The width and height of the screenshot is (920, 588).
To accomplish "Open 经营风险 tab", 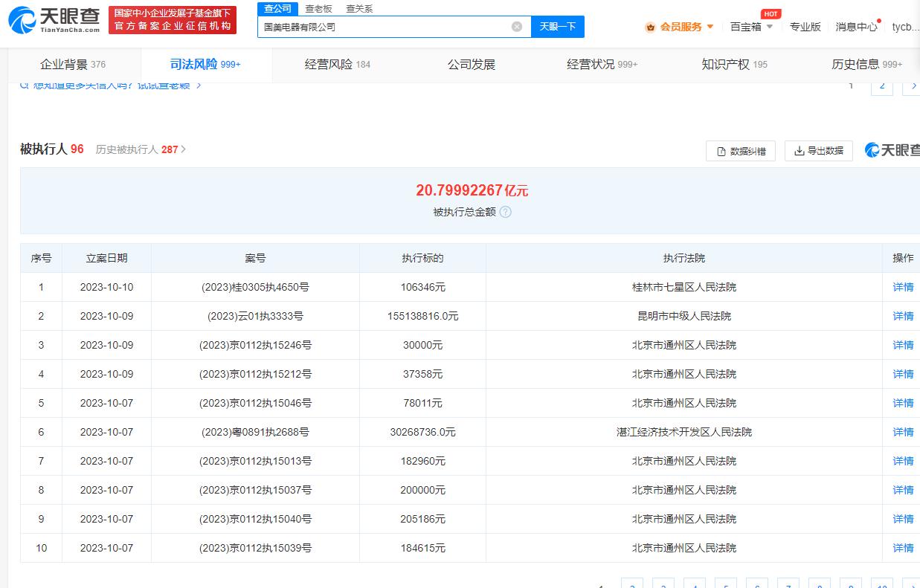I will pyautogui.click(x=338, y=65).
